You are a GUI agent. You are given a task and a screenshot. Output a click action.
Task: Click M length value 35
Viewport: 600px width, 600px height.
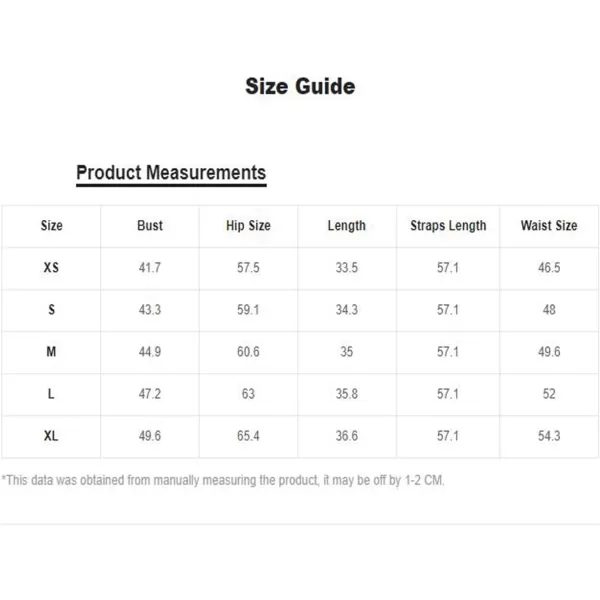(347, 352)
